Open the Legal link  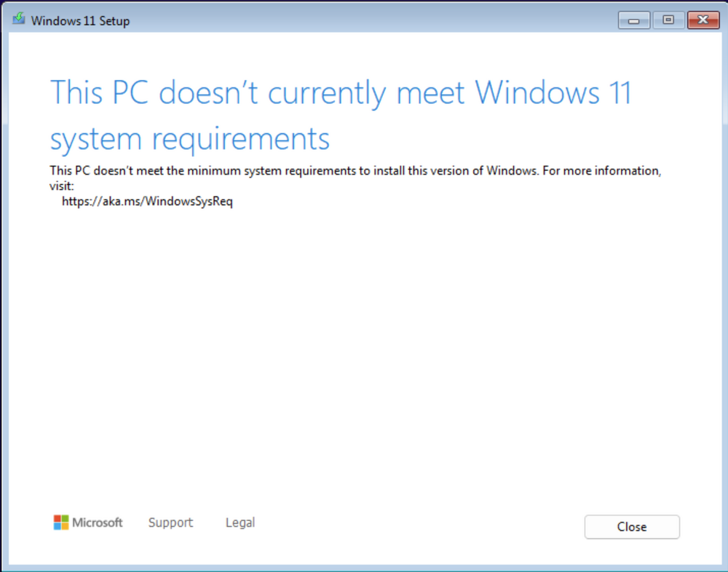(x=240, y=523)
